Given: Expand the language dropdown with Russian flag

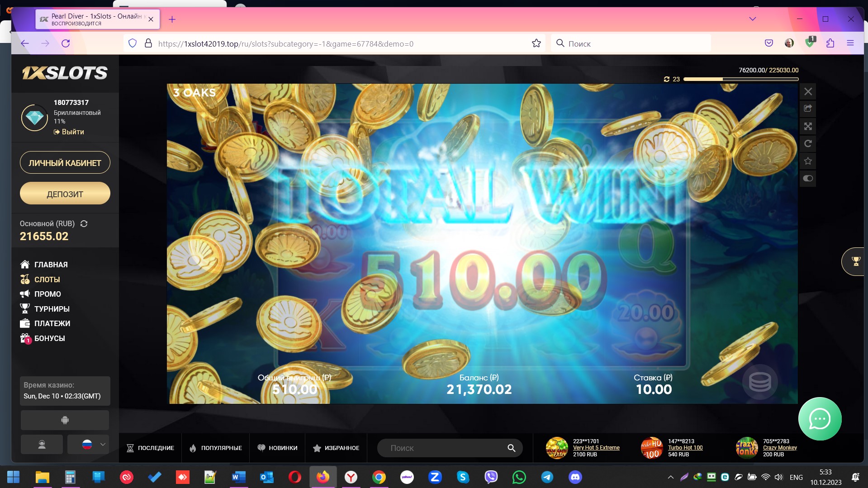Looking at the screenshot, I should pyautogui.click(x=88, y=445).
